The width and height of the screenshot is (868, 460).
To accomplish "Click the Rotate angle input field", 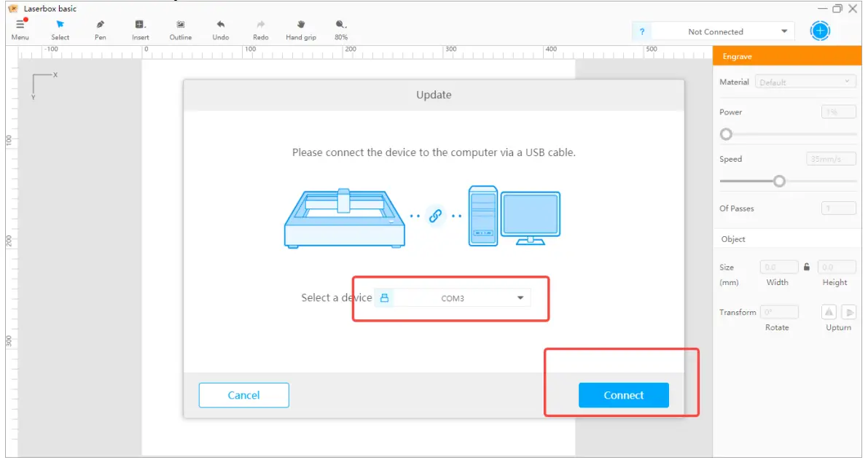I will point(779,312).
